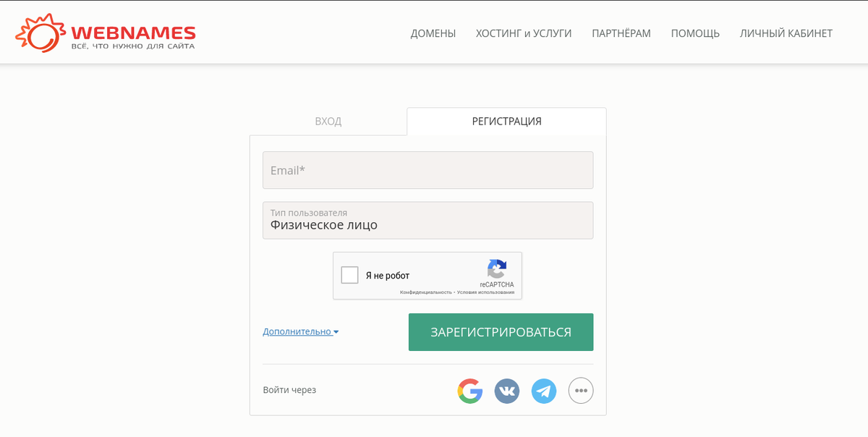868x437 pixels.
Task: Navigate to 'ЛИЧНЫЙ КАБИНЕТ'
Action: (786, 33)
